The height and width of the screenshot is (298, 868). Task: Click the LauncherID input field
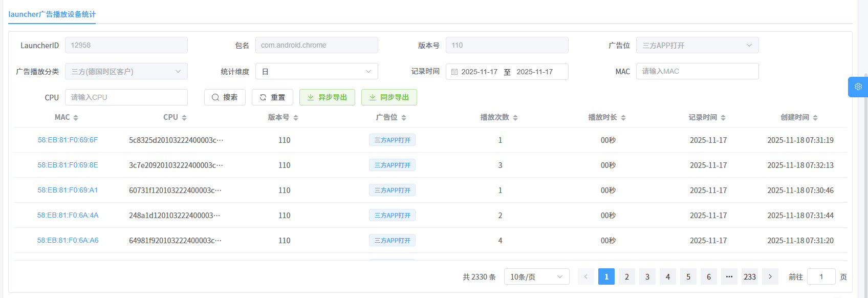(x=126, y=45)
